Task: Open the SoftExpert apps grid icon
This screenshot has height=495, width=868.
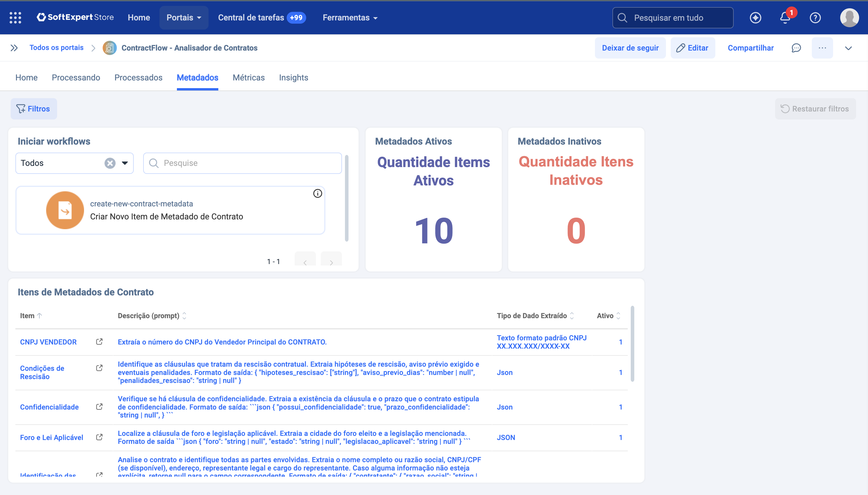Action: pyautogui.click(x=15, y=17)
